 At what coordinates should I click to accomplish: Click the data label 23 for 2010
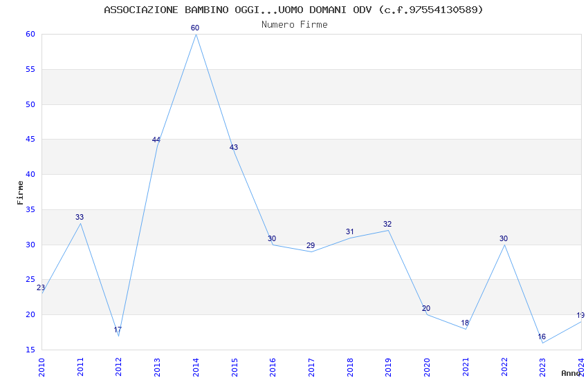coord(41,287)
